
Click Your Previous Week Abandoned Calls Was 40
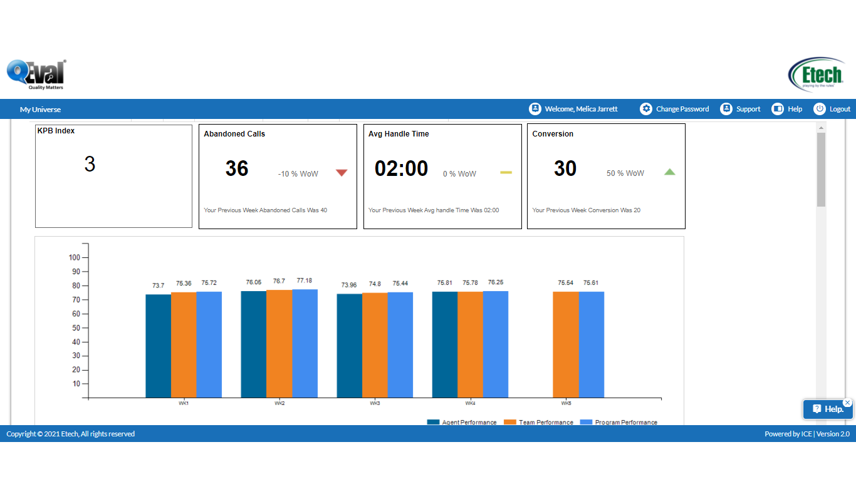(x=266, y=210)
